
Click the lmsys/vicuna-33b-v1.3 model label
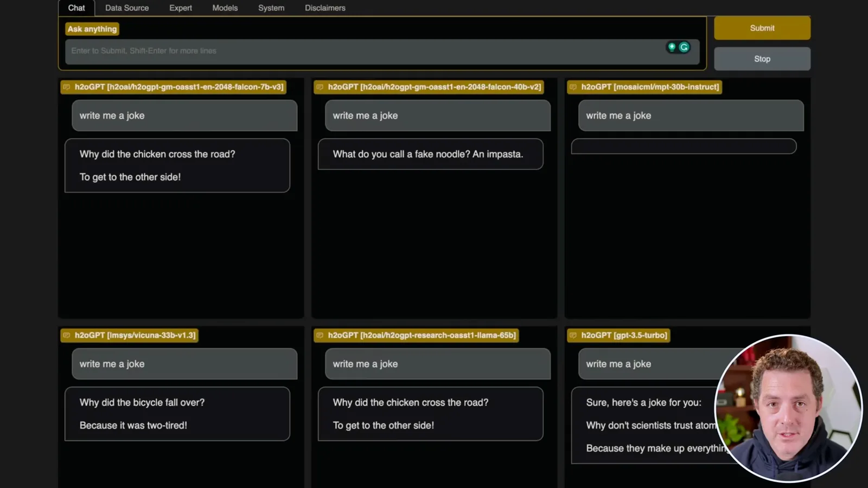[130, 335]
